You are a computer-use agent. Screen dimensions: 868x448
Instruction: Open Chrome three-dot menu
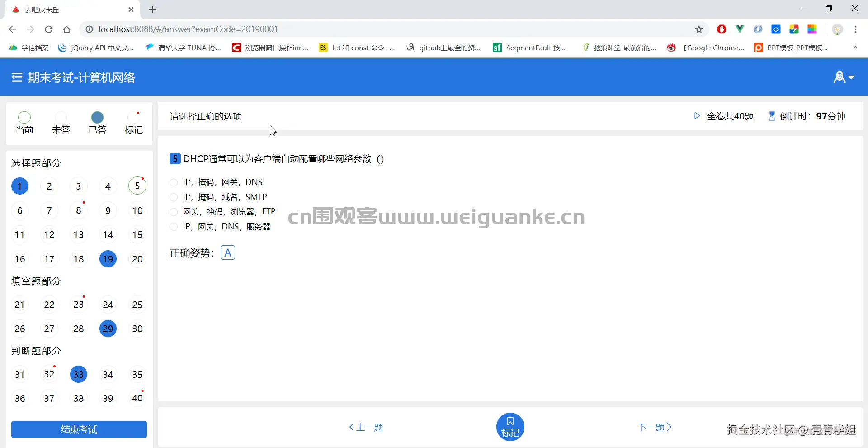tap(855, 29)
